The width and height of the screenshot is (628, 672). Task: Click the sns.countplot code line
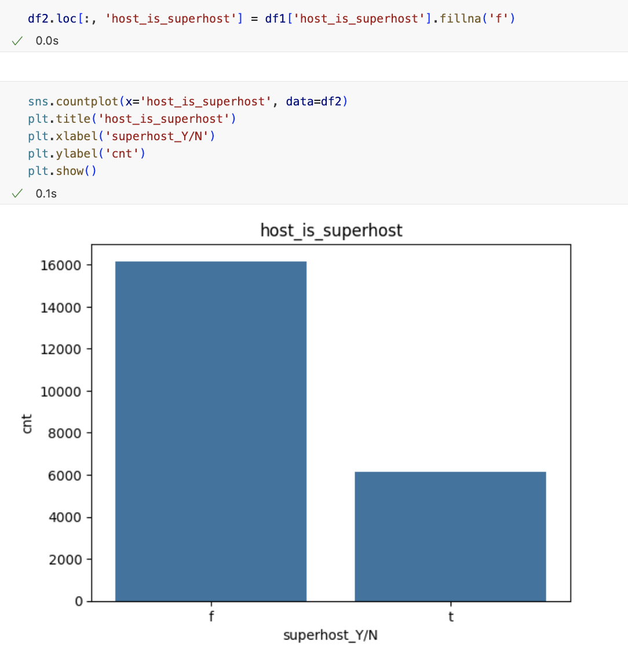[x=188, y=101]
